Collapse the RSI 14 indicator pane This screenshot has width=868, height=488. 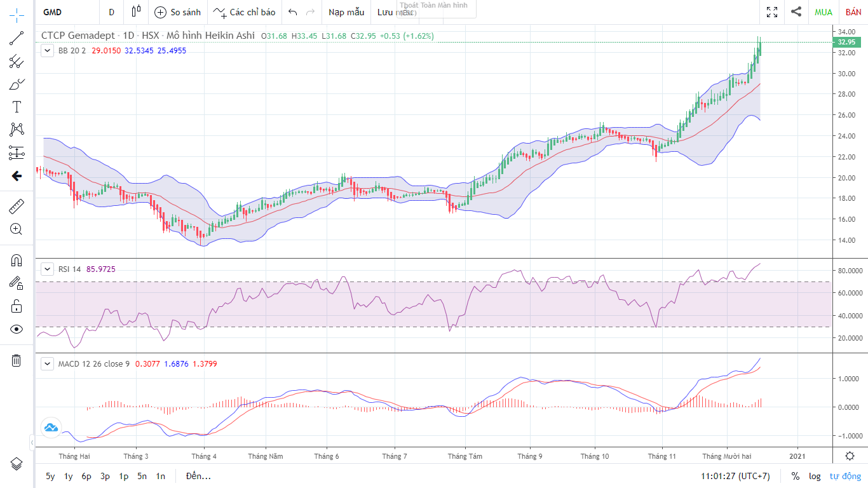(47, 269)
